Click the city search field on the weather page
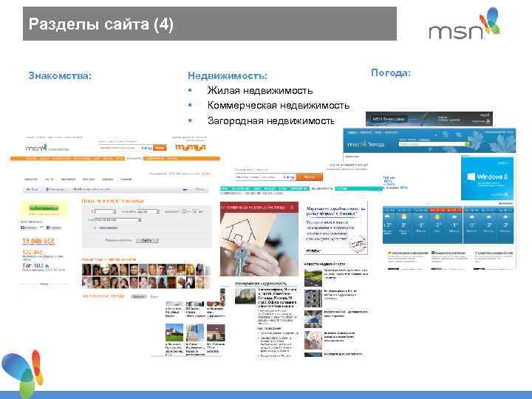The height and width of the screenshot is (399, 532). pos(431,144)
